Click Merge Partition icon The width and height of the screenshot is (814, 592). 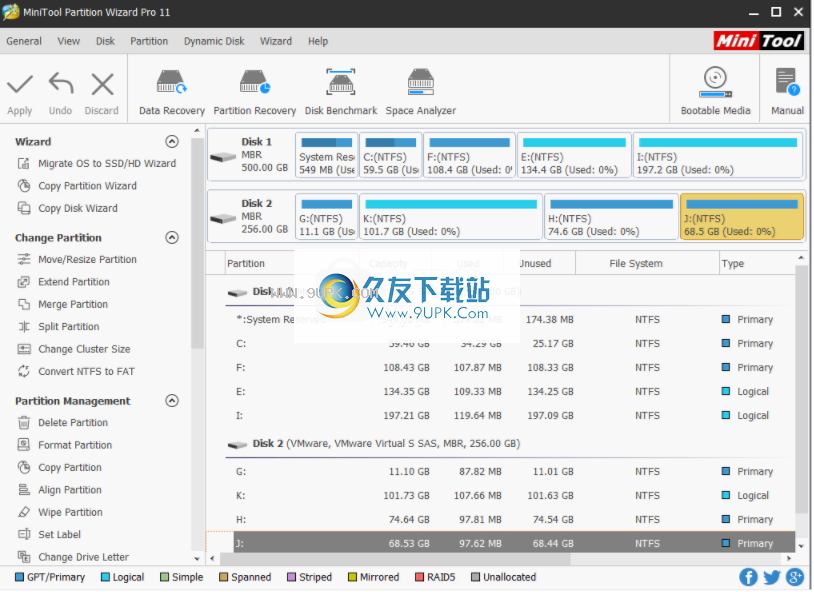24,304
